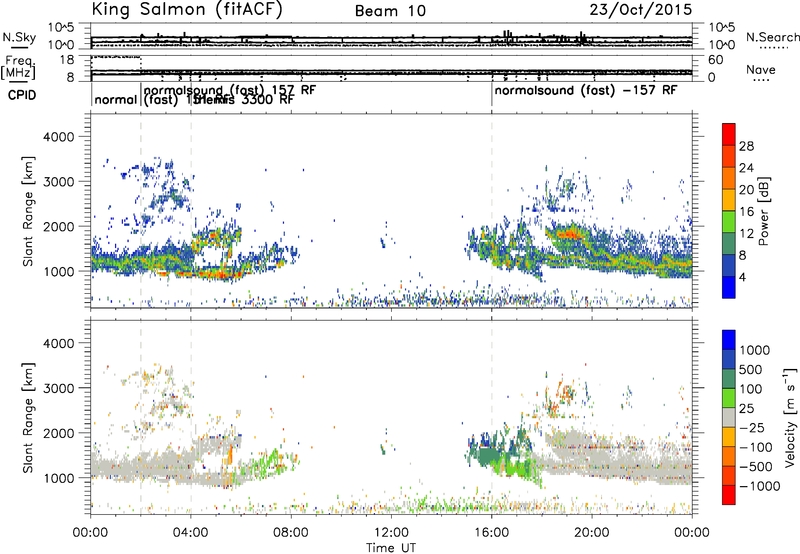
Task: Click the date "23/Oct/2015"
Action: [x=641, y=10]
